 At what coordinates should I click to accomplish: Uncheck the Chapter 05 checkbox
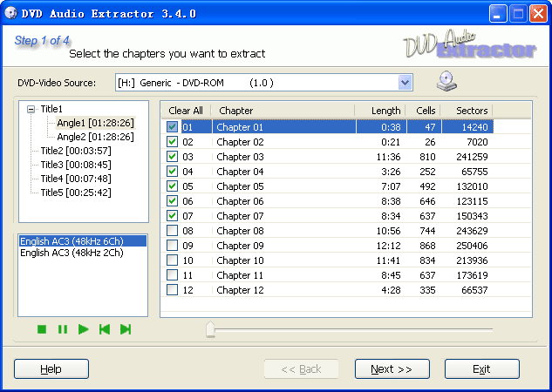click(x=172, y=186)
